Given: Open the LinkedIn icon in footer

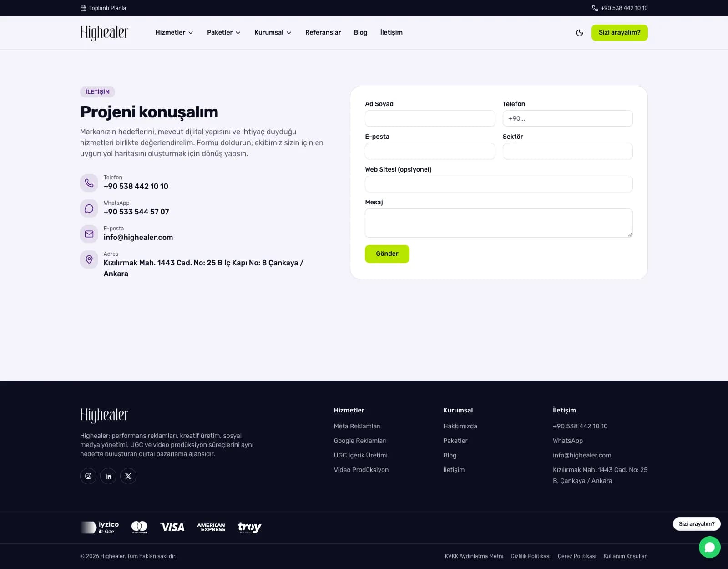Looking at the screenshot, I should [x=108, y=476].
